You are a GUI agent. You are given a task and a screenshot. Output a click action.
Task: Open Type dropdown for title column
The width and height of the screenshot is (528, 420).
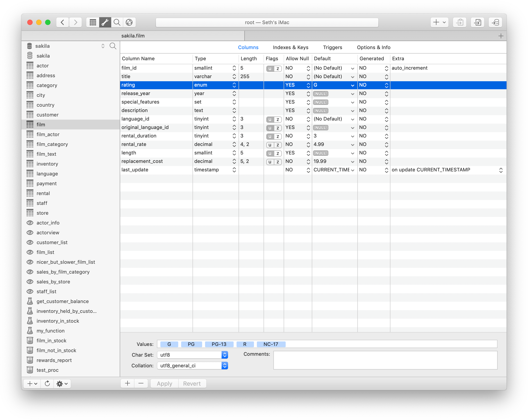[x=234, y=77]
